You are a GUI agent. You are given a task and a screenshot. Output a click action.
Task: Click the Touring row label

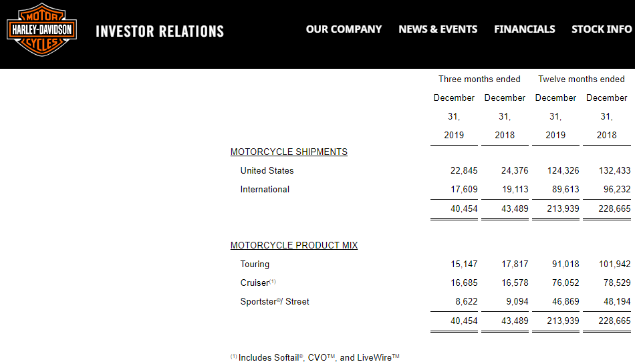255,264
